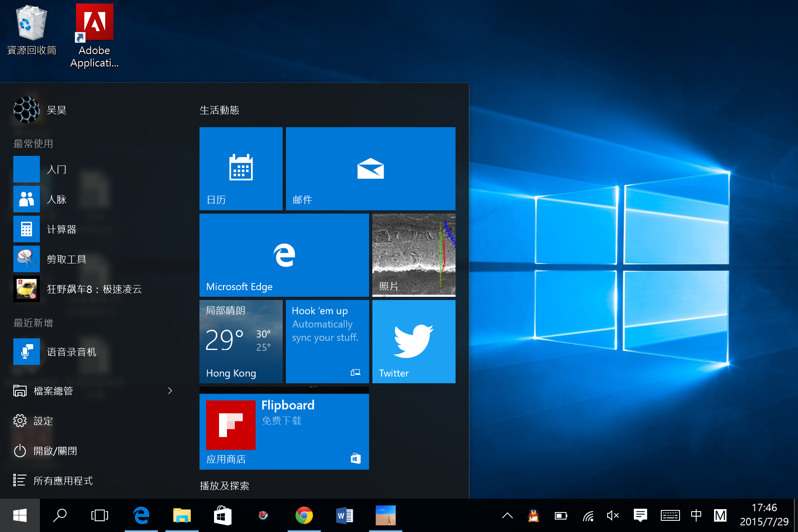Open the clock showing 17:46
The height and width of the screenshot is (532, 798).
coord(764,515)
